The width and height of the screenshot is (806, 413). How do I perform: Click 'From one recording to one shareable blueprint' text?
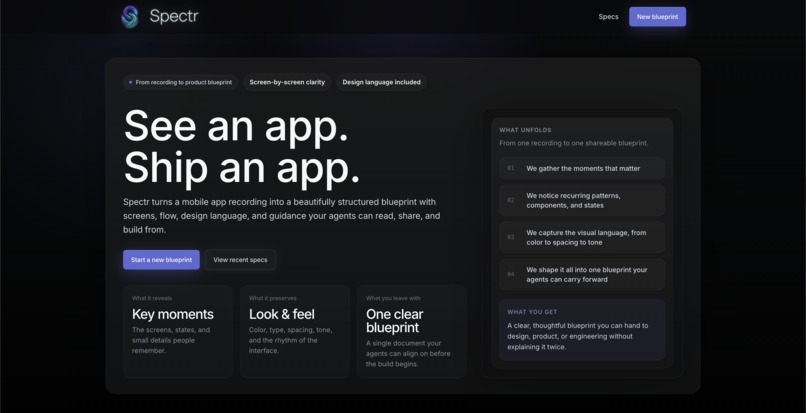[574, 143]
